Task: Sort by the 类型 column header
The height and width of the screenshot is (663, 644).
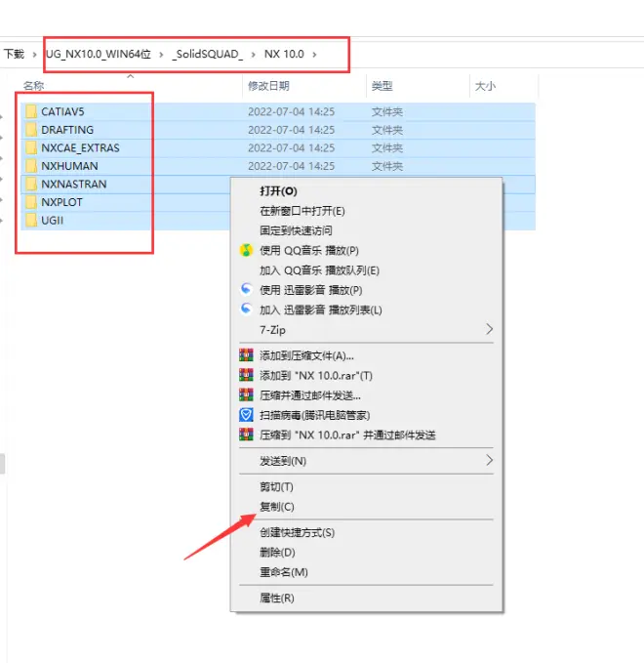Action: [382, 86]
